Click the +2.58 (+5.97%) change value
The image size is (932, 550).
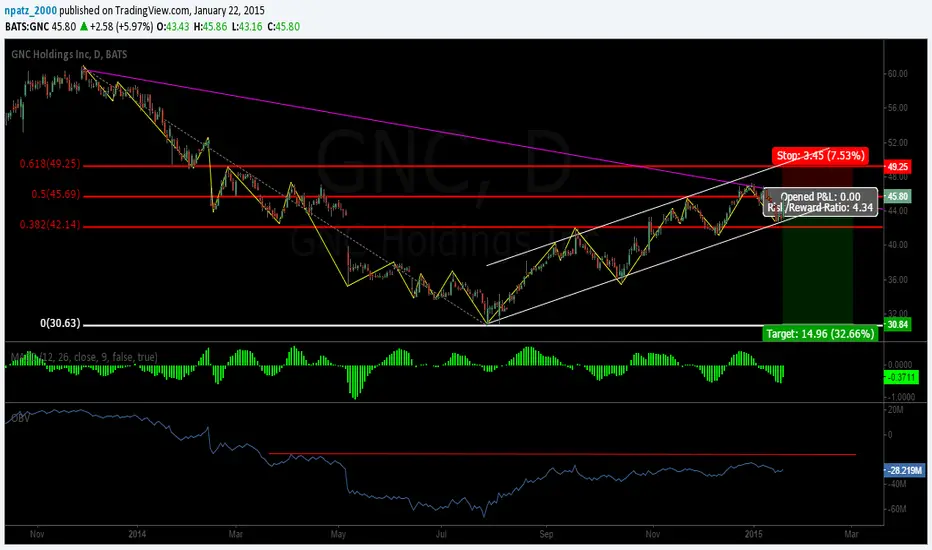point(122,27)
